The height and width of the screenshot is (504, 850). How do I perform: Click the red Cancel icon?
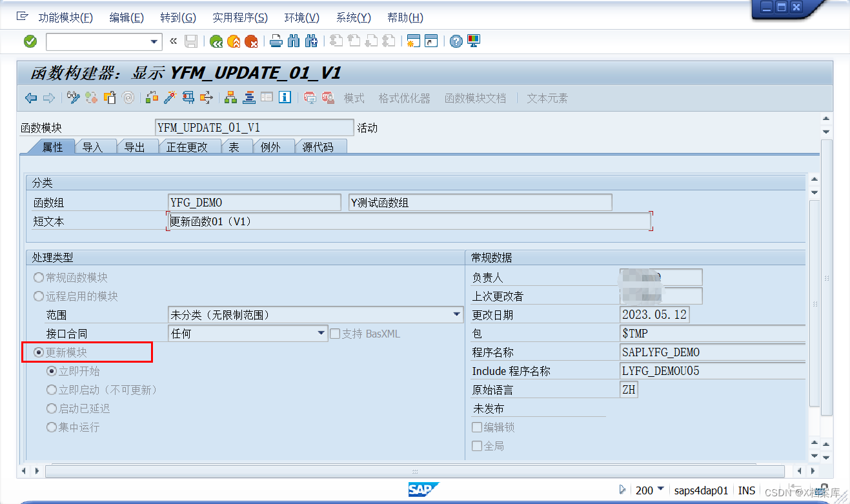click(x=251, y=41)
